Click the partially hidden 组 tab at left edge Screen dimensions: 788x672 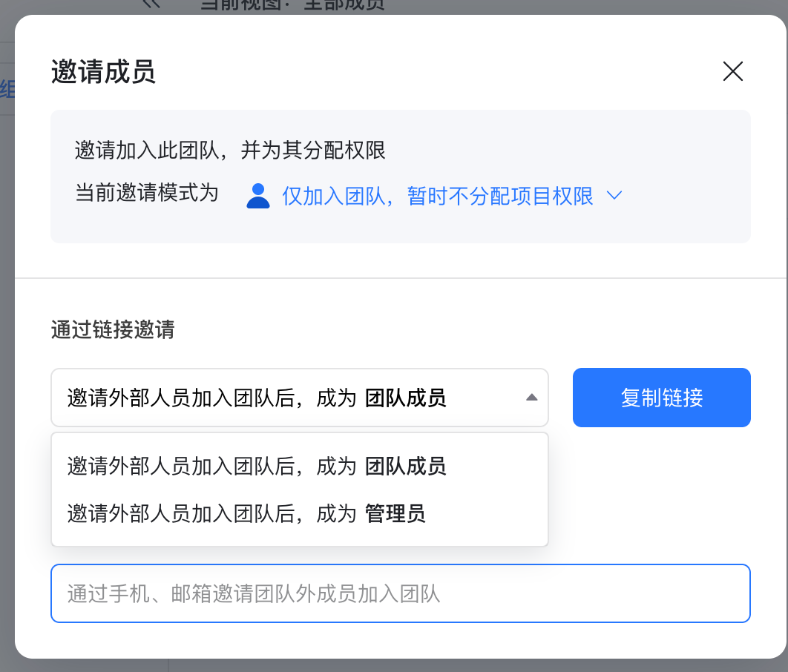(x=7, y=90)
